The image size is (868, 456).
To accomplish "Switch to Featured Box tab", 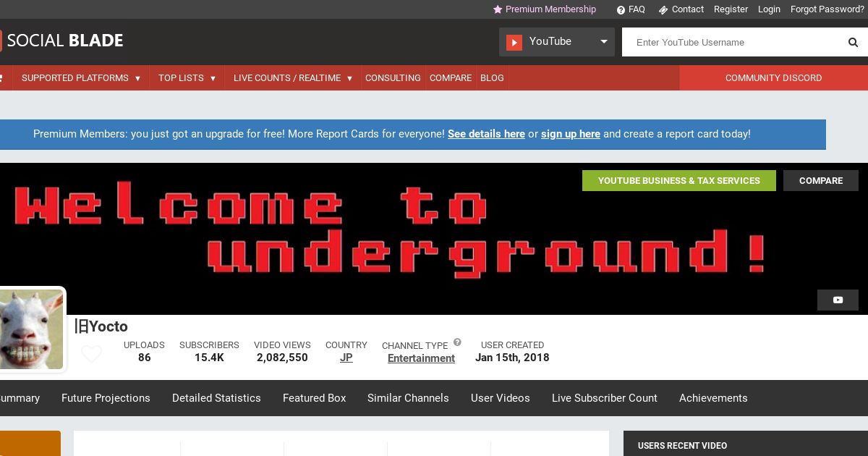I will pos(315,398).
